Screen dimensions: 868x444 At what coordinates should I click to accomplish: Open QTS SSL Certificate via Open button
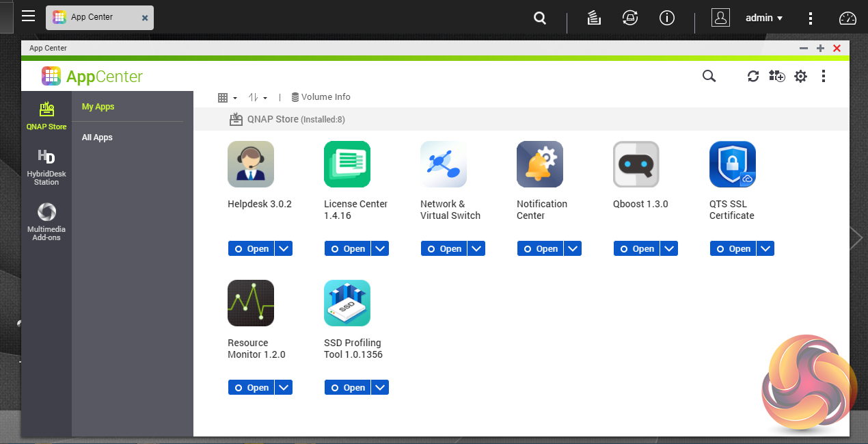[x=733, y=249]
